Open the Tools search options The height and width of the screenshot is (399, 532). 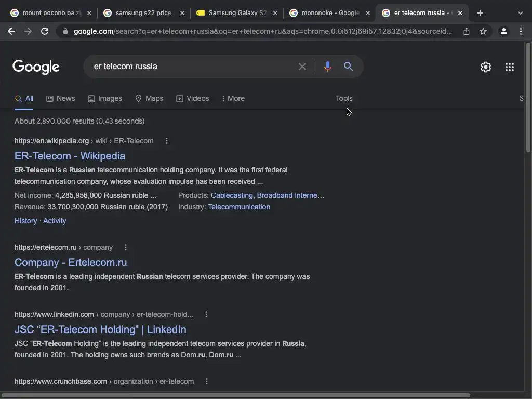click(x=344, y=98)
